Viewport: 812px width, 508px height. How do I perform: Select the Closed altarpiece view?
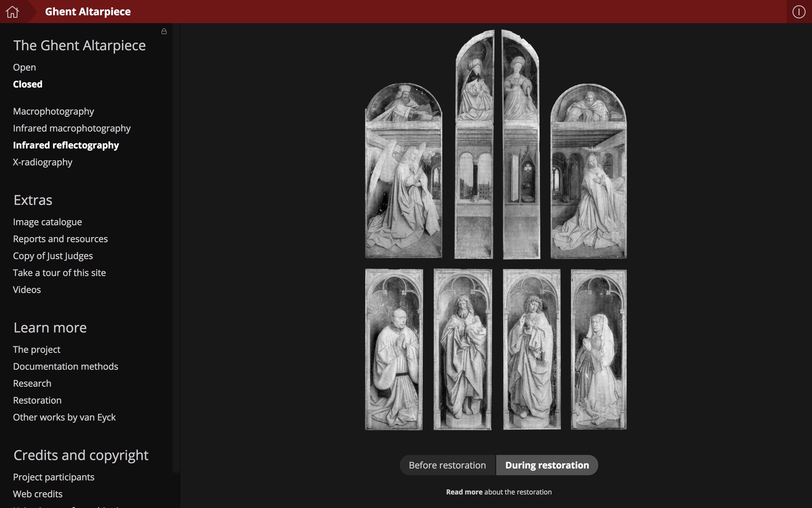(x=28, y=84)
